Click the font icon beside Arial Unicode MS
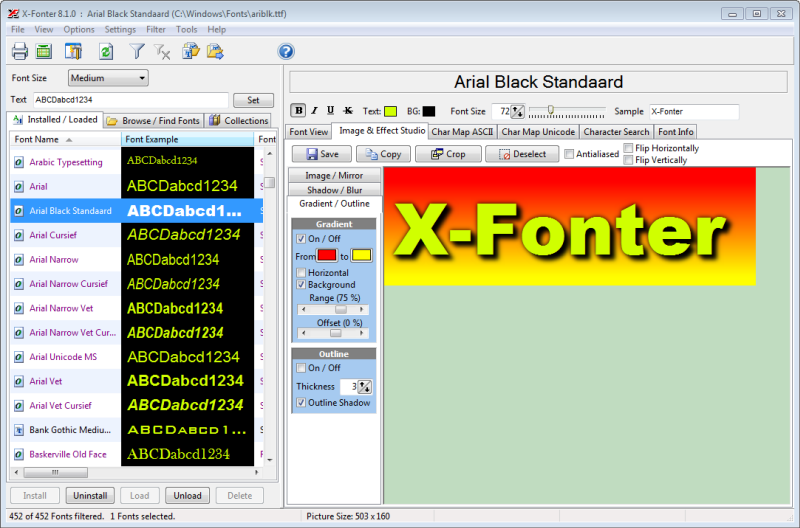This screenshot has width=800, height=528. 19,357
